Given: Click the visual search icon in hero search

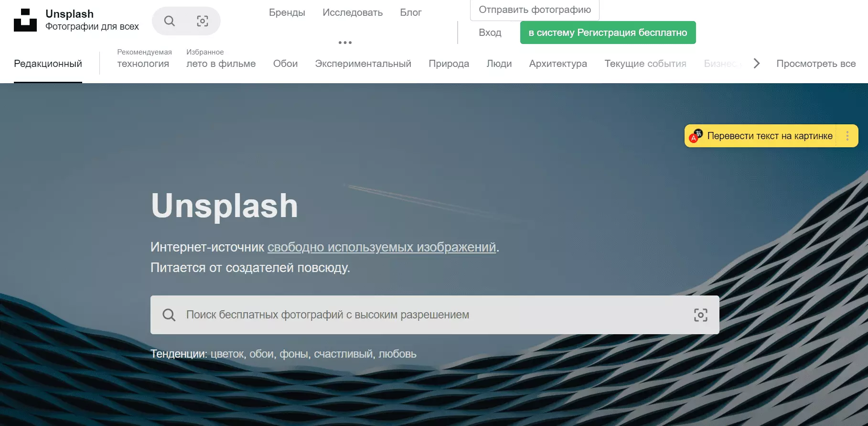Looking at the screenshot, I should pos(700,315).
